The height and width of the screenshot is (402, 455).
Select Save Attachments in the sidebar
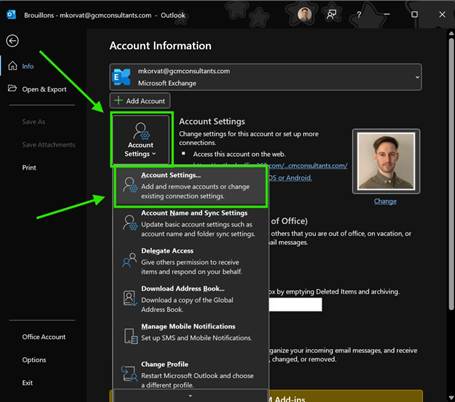coord(48,145)
